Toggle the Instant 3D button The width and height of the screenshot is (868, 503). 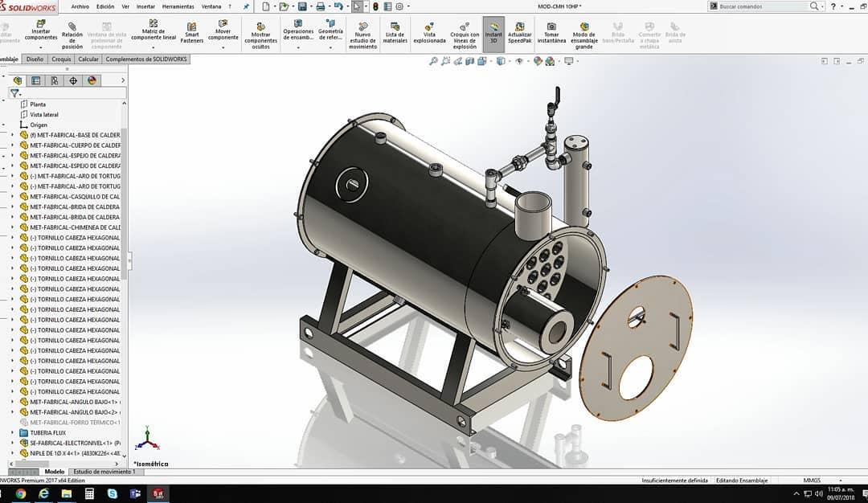(x=493, y=33)
